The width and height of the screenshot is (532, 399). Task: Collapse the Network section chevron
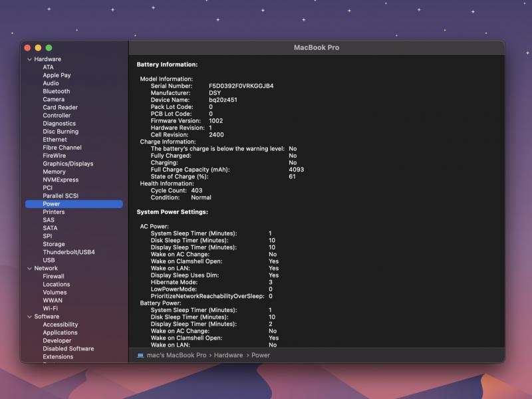(29, 269)
